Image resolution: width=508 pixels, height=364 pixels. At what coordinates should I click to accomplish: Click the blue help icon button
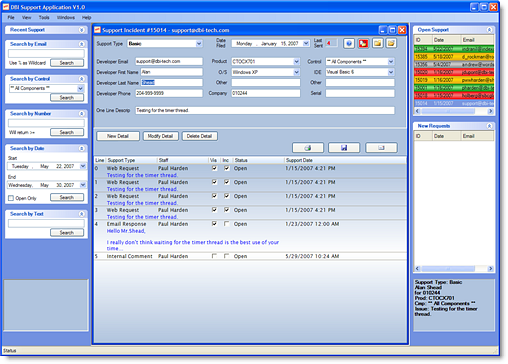[x=349, y=44]
